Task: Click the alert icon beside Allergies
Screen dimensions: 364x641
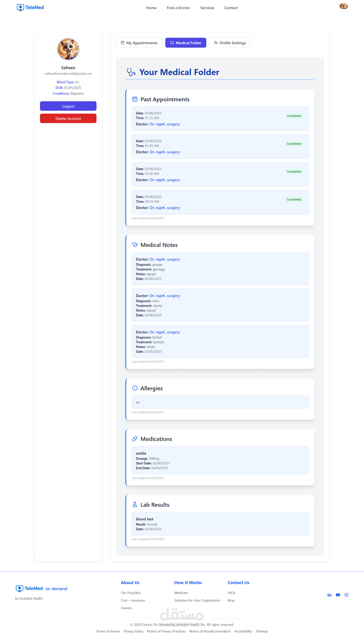Action: click(x=135, y=388)
